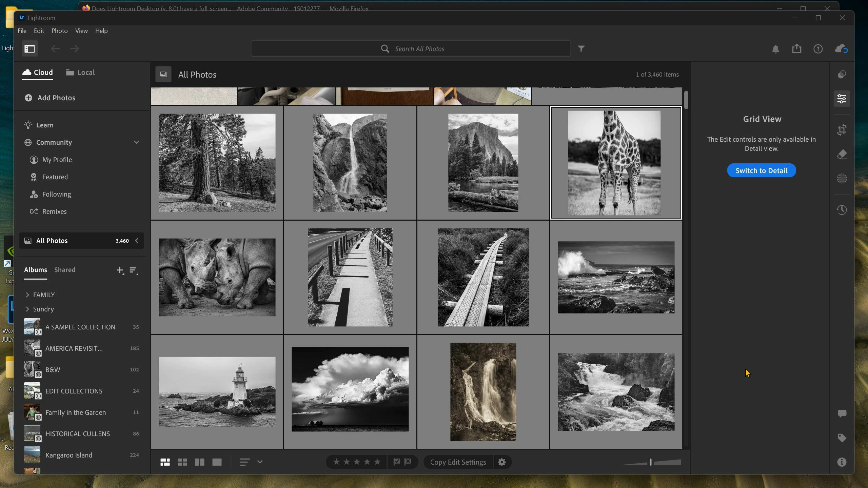
Task: Adjust the thumbnail size slider
Action: 650,462
